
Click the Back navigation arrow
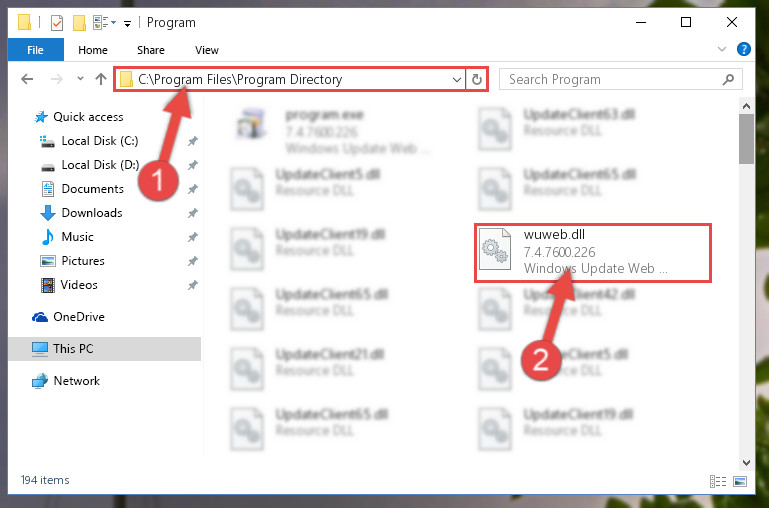27,79
